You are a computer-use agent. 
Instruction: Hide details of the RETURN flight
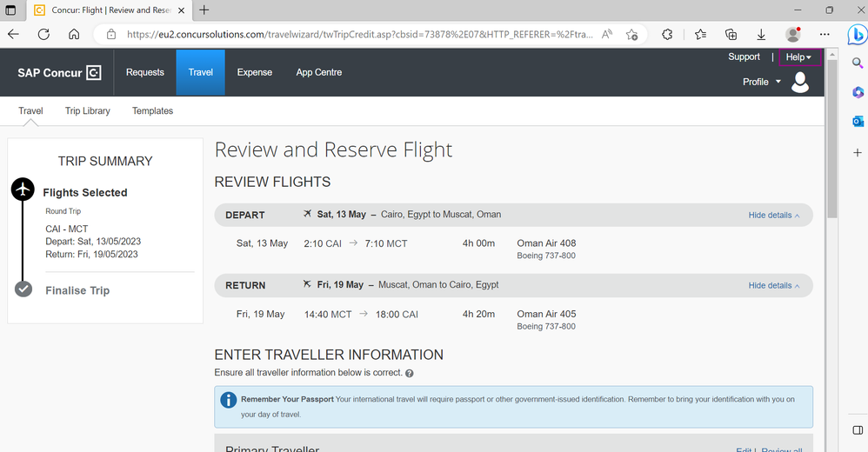pyautogui.click(x=774, y=285)
